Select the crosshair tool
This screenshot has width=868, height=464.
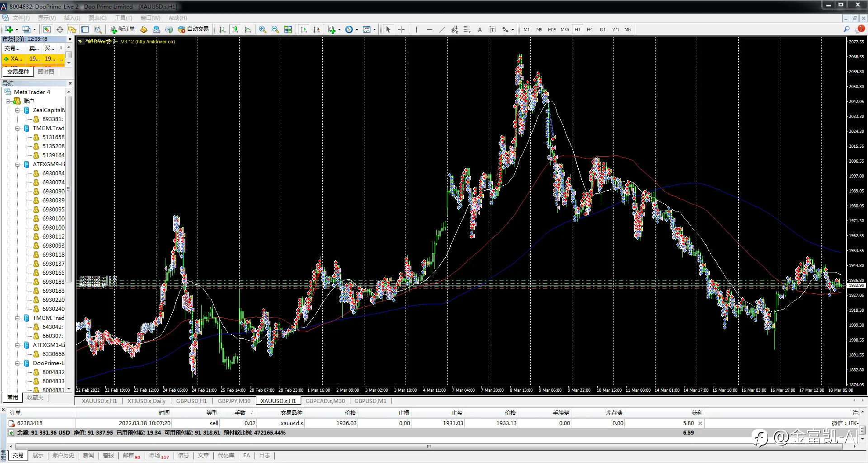401,29
